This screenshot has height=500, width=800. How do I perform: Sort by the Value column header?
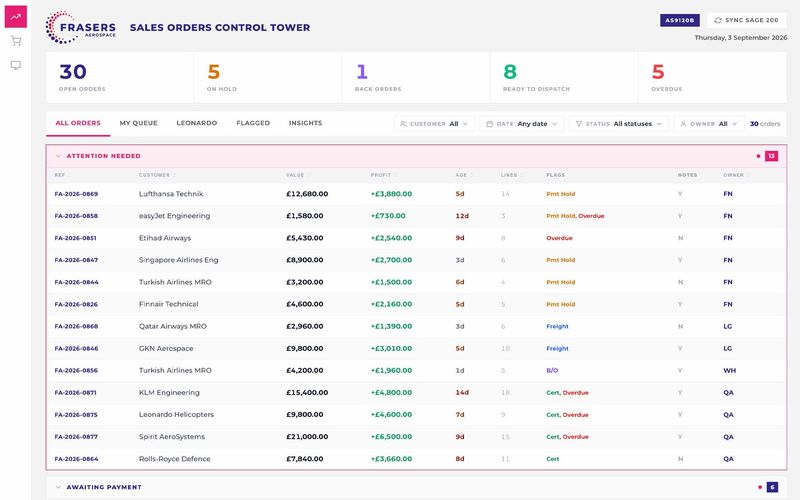(x=296, y=175)
